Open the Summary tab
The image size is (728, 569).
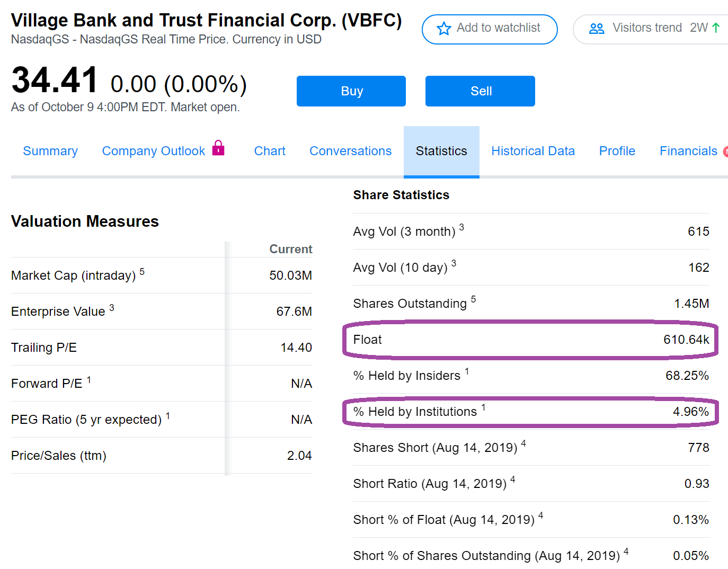tap(50, 151)
